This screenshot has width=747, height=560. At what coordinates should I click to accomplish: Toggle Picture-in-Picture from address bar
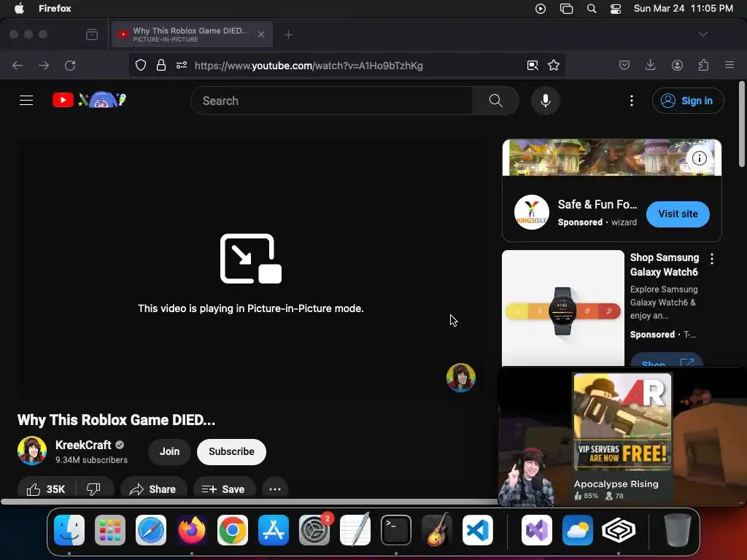[533, 65]
